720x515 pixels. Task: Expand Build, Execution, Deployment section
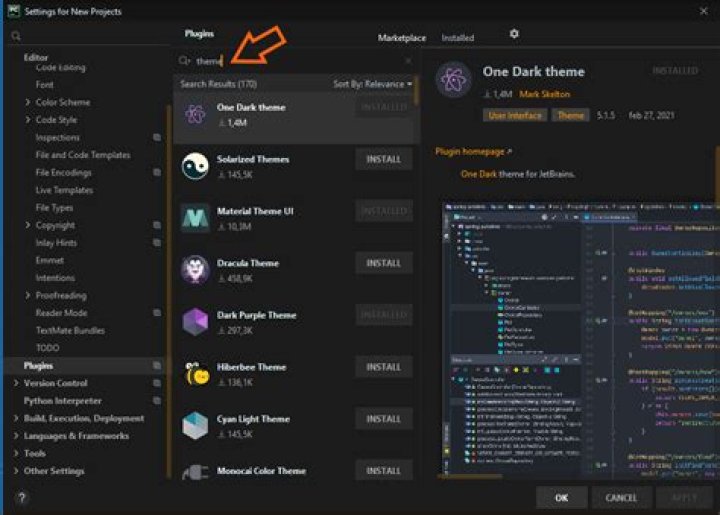tap(16, 418)
